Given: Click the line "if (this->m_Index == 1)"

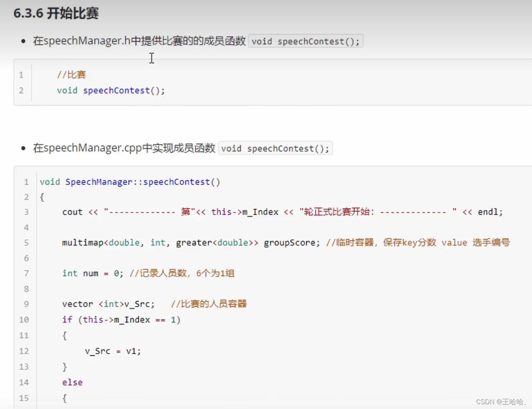Looking at the screenshot, I should 121,320.
